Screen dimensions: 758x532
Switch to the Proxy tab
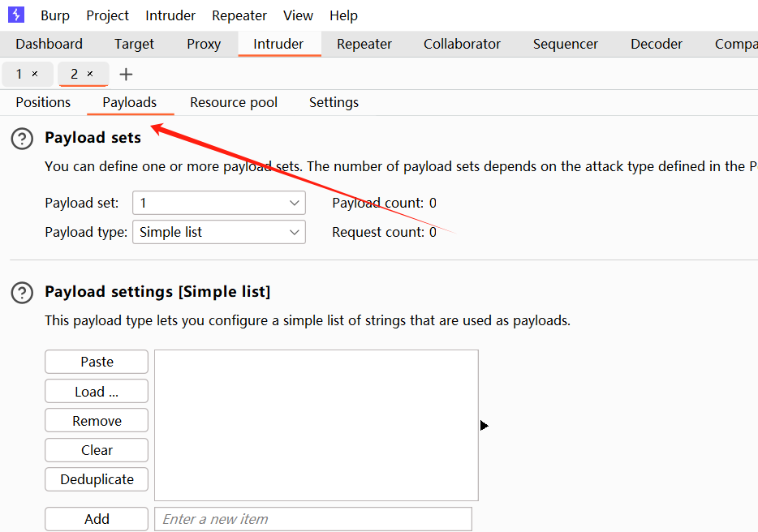[x=204, y=44]
